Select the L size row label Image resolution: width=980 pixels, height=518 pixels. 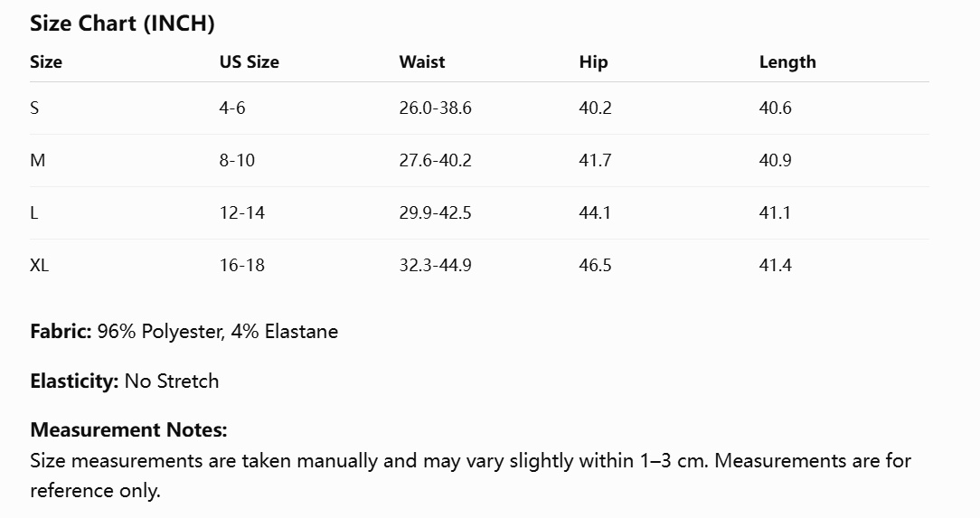[33, 213]
